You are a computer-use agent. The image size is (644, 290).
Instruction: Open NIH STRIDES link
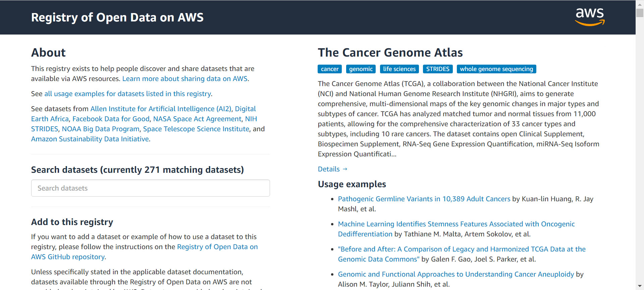pyautogui.click(x=251, y=119)
